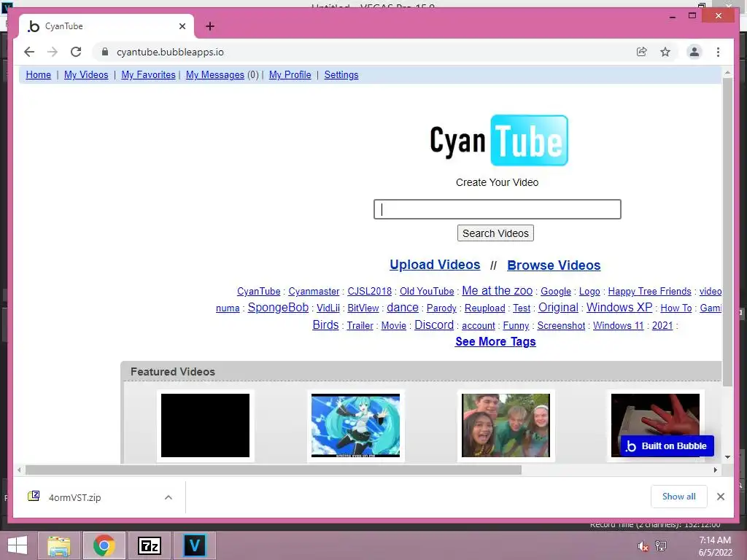Open the CyanTube tag link
Screen dimensions: 747x560
pos(259,291)
